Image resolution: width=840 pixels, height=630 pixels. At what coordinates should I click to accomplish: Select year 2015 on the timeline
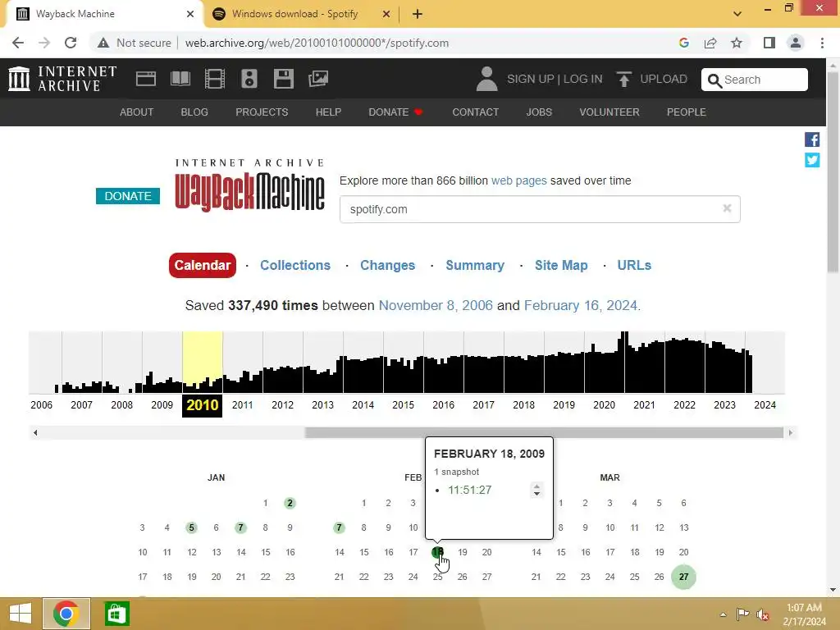[x=403, y=405]
